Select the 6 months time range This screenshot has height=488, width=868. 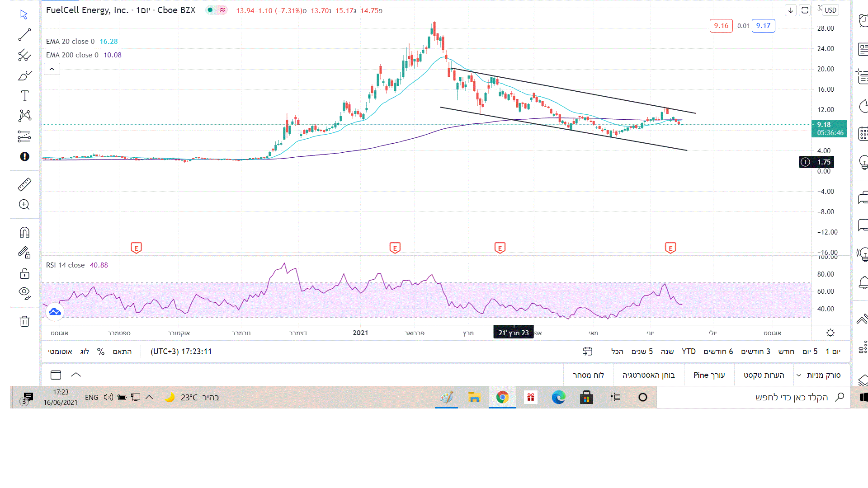[718, 352]
